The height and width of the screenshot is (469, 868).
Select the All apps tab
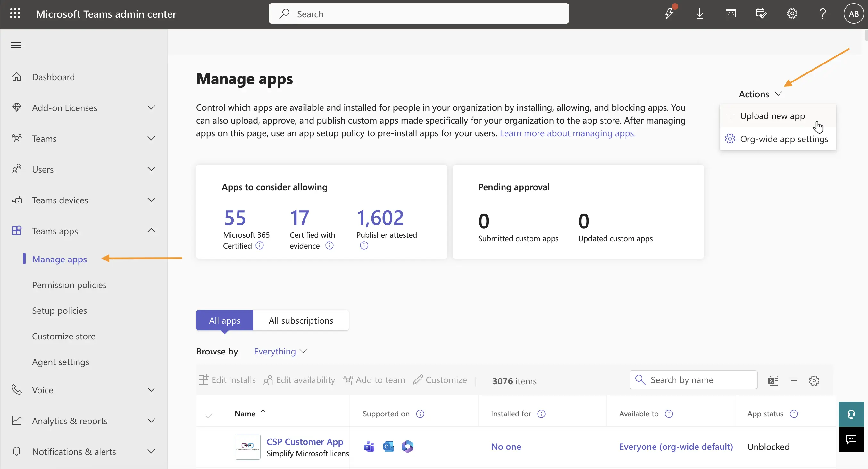coord(224,320)
